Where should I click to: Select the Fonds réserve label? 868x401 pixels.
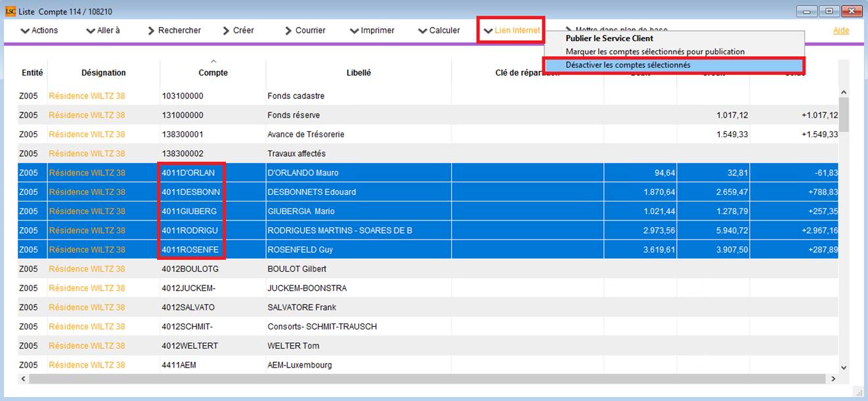(x=293, y=115)
